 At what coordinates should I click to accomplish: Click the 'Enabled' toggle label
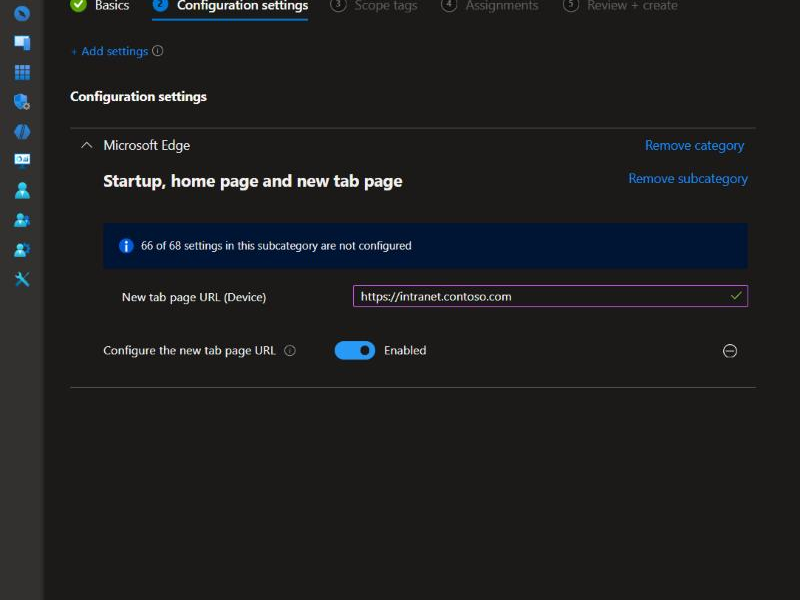coord(405,351)
